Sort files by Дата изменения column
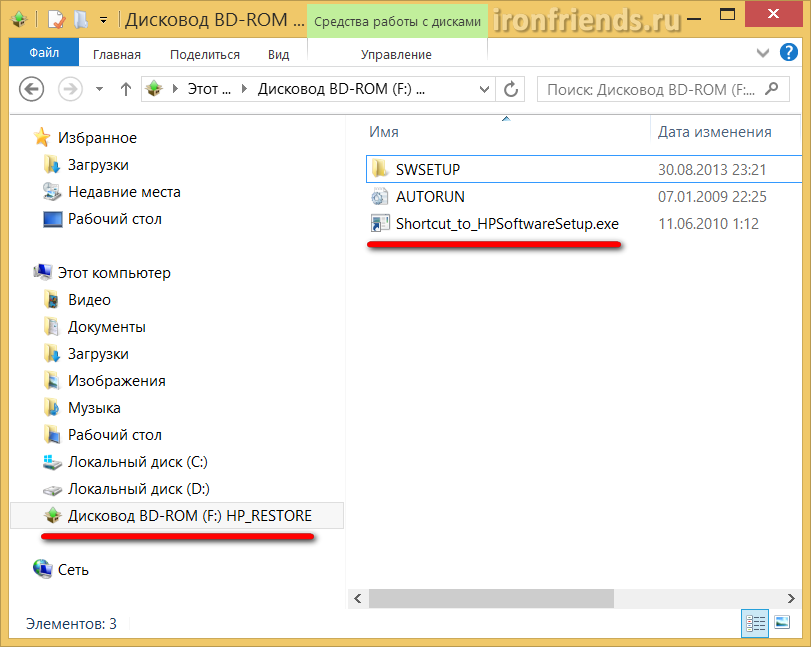This screenshot has width=811, height=647. point(714,132)
